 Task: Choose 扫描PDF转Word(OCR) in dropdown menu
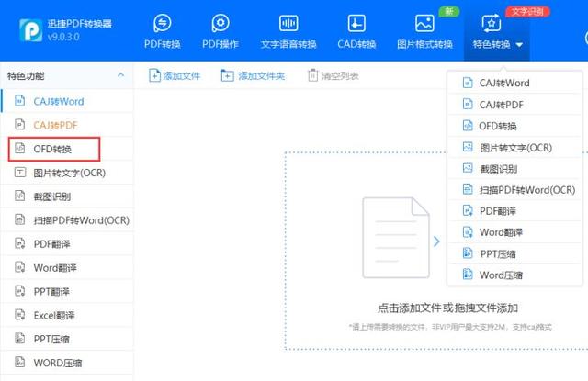tap(514, 189)
